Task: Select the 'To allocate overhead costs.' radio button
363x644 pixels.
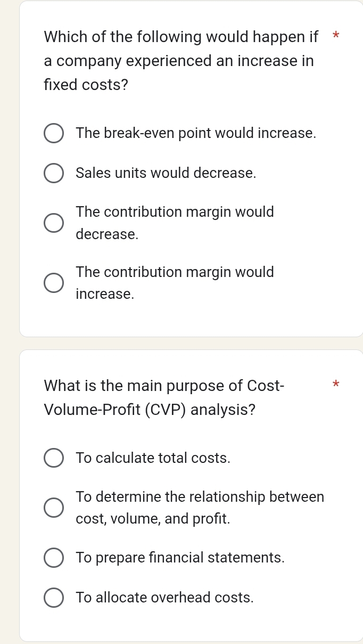Action: [53, 598]
